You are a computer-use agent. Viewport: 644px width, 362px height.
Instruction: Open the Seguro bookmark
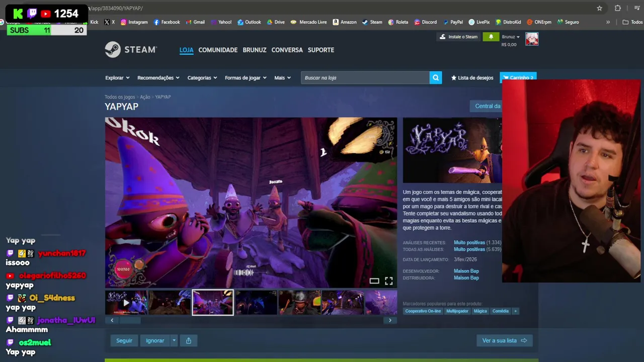568,22
